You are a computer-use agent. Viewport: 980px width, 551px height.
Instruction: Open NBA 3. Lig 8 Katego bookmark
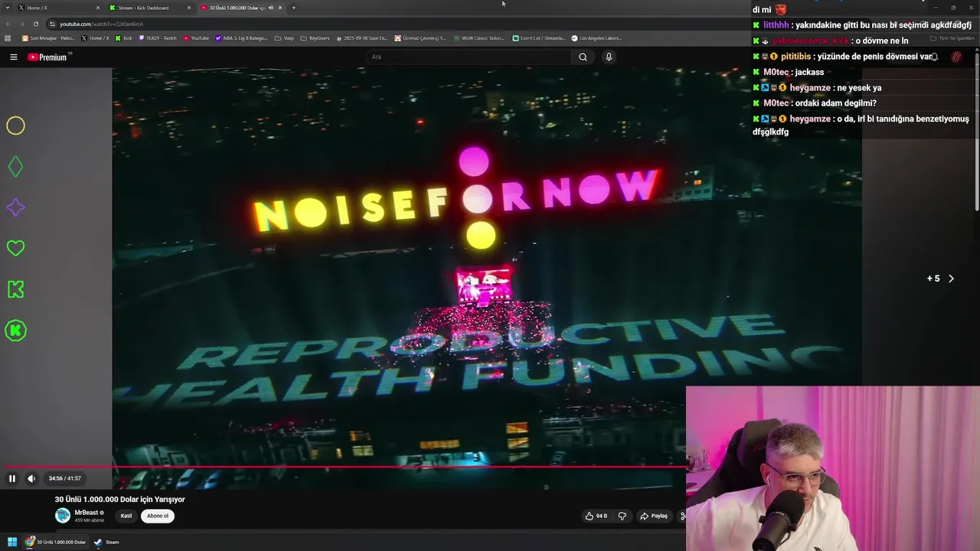click(x=242, y=38)
